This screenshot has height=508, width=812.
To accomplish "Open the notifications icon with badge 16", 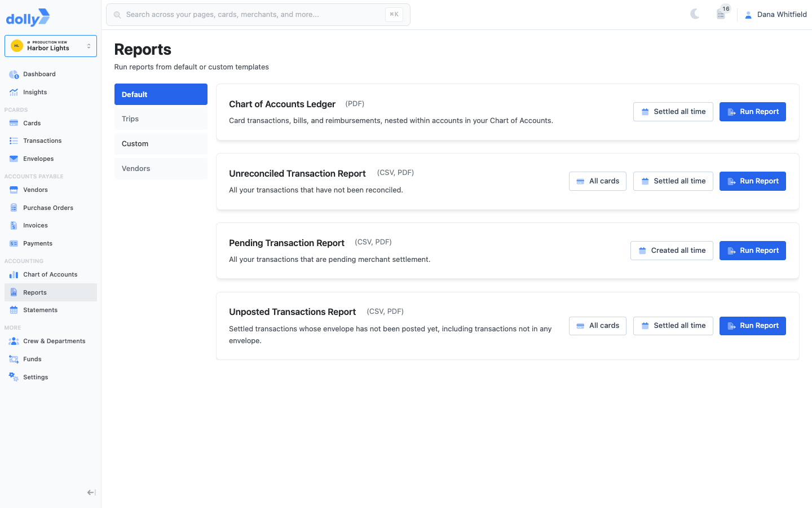I will pos(721,14).
